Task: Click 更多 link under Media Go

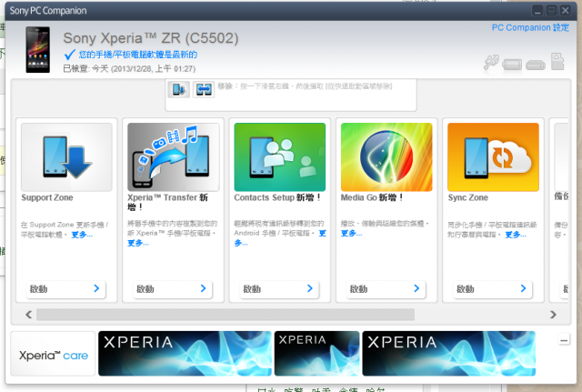Action: pos(351,234)
